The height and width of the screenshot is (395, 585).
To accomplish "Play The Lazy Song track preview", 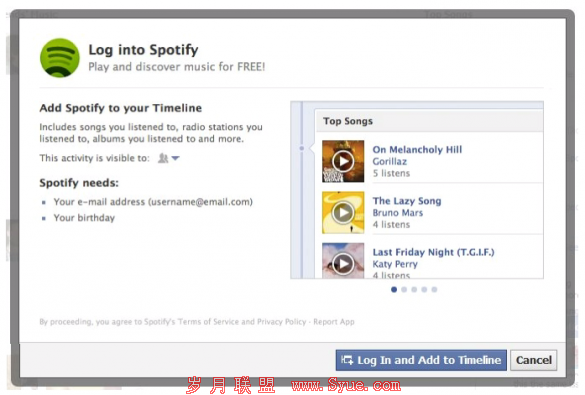I will click(343, 213).
